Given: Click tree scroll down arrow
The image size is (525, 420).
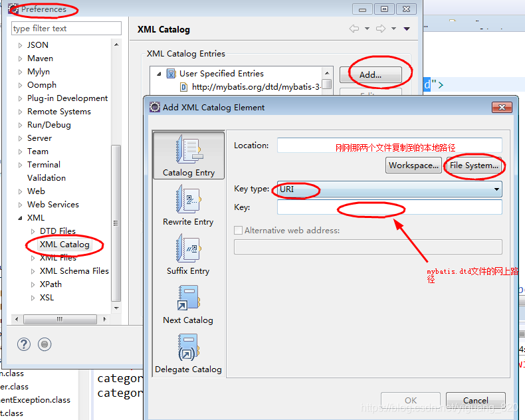Looking at the screenshot, I should click(x=116, y=308).
